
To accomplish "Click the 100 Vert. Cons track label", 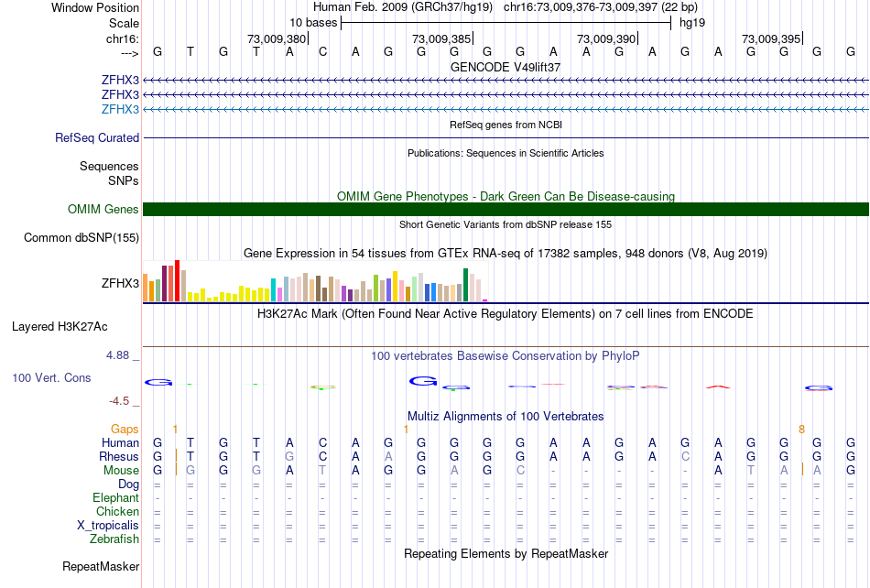I will click(51, 377).
